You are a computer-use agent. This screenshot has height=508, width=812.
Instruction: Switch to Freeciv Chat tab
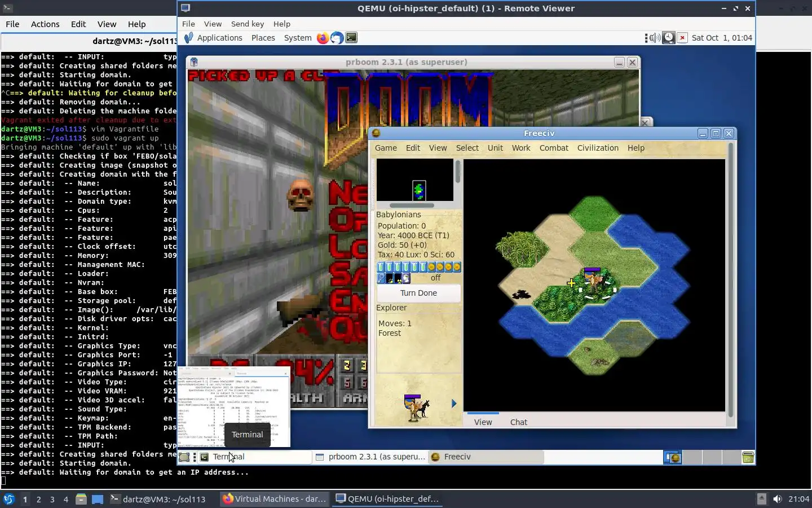[x=518, y=422]
